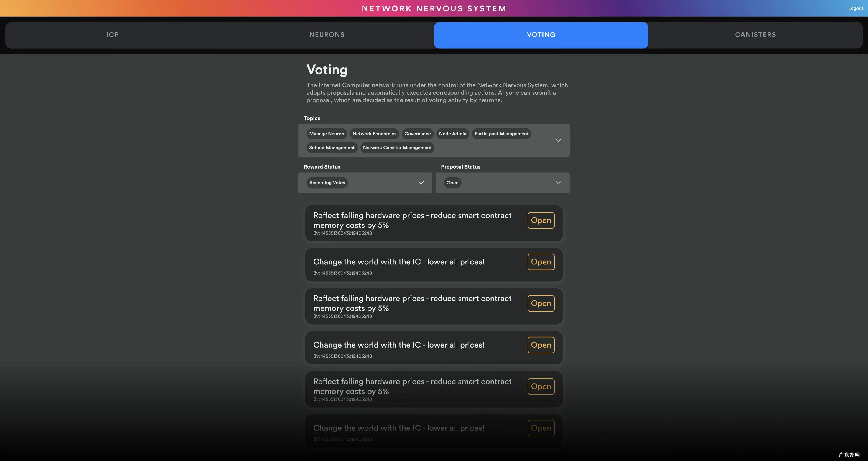The image size is (868, 461).
Task: Toggle the Governance topic chip
Action: coord(418,134)
